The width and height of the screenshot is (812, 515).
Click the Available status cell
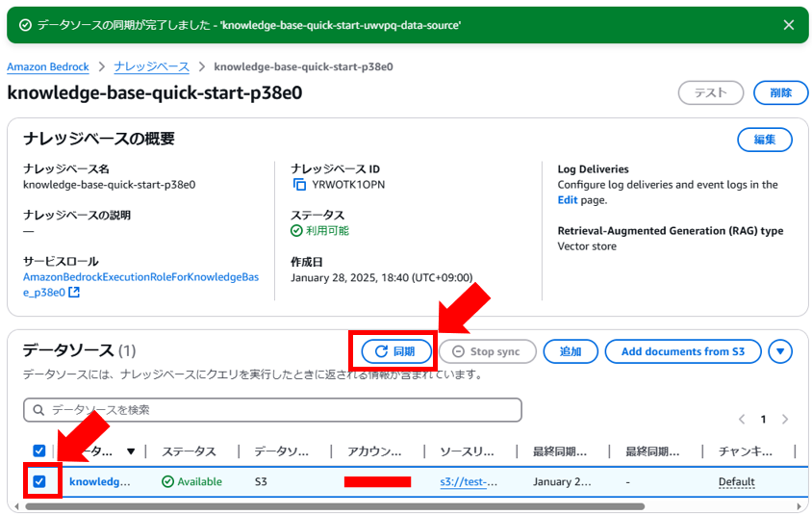(x=191, y=482)
